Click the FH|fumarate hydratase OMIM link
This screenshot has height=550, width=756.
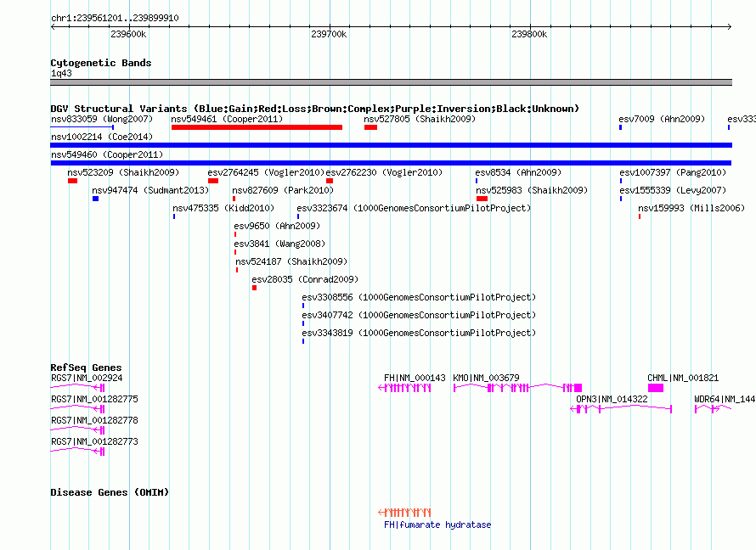coord(437,525)
